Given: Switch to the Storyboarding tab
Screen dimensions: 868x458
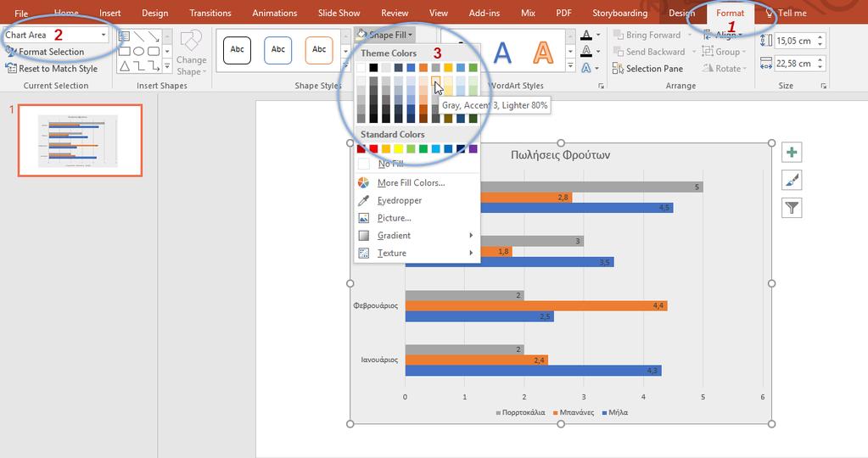Looking at the screenshot, I should point(619,14).
